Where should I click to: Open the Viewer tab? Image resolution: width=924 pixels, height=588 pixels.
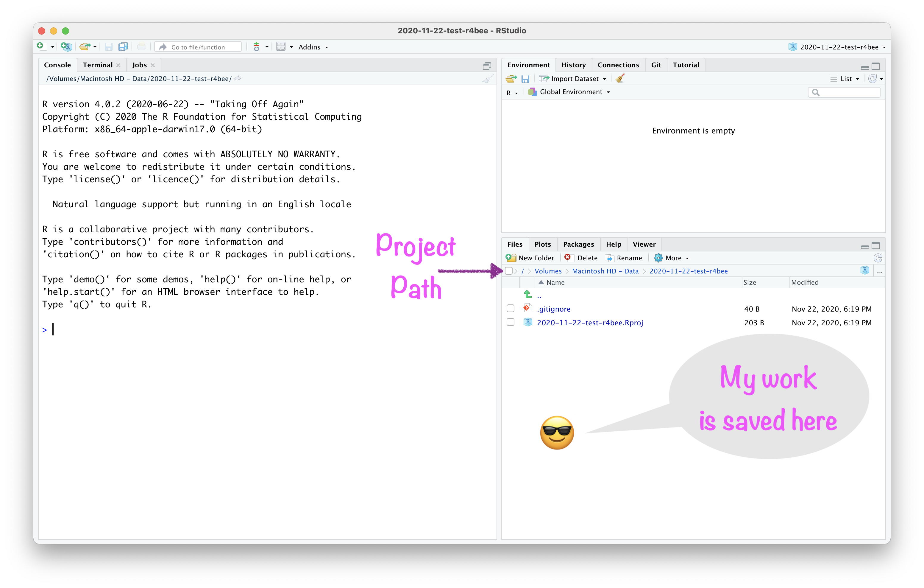[x=644, y=244]
